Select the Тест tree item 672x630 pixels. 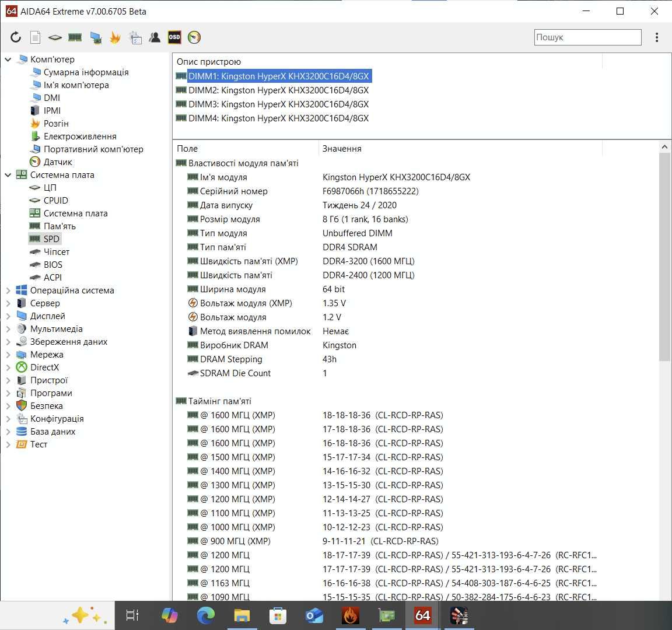38,444
